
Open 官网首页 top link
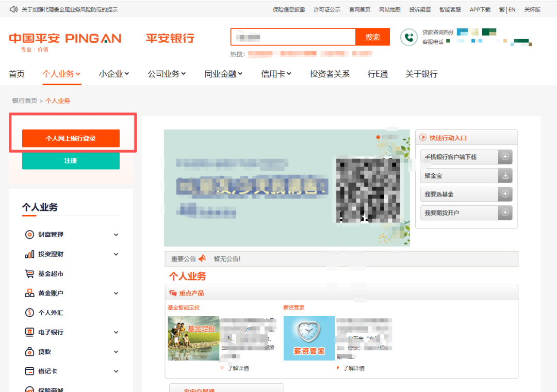[360, 10]
